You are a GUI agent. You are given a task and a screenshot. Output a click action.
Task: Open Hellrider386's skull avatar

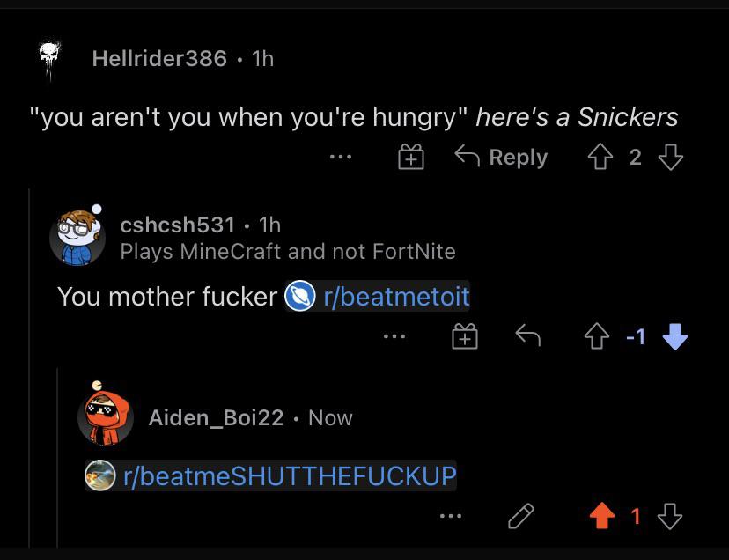pos(50,60)
